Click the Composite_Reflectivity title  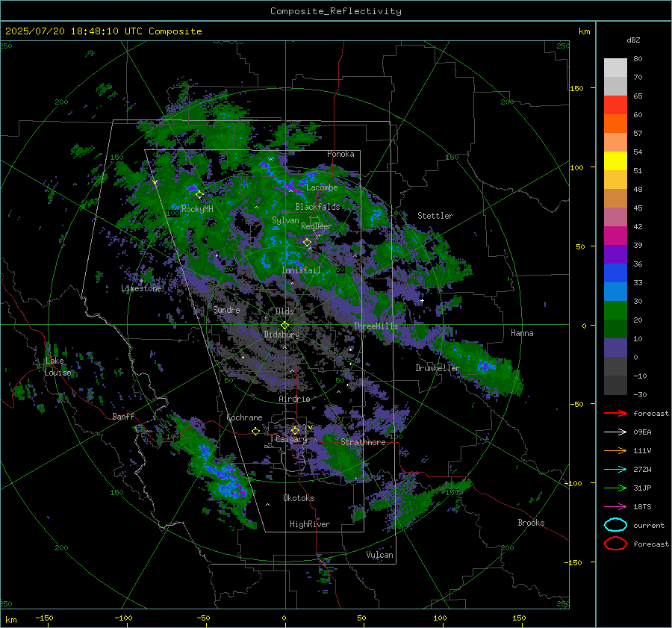click(x=336, y=11)
